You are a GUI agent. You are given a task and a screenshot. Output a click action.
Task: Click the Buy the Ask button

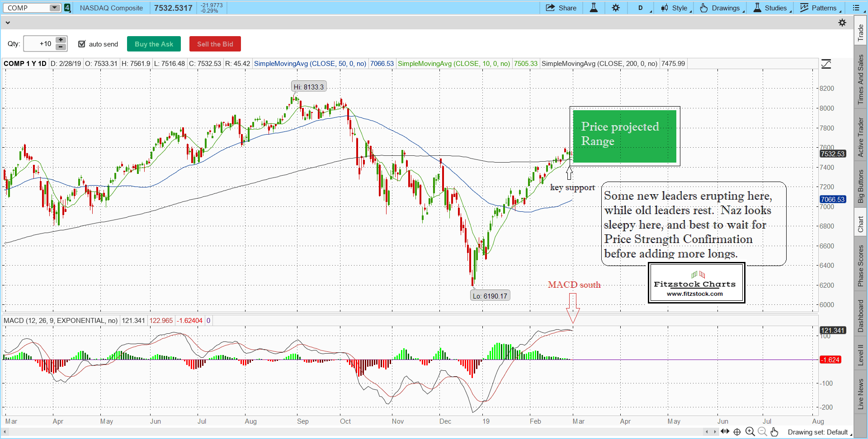154,44
